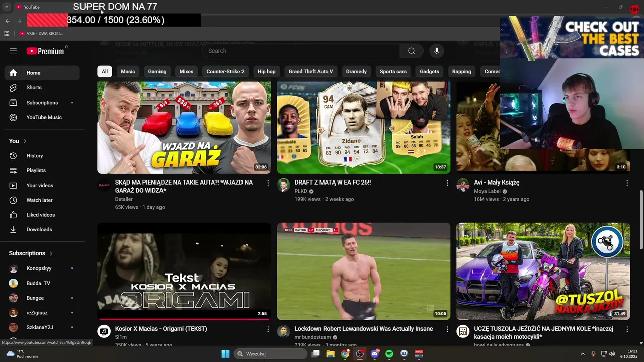Open the PLKD channel avatar
The height and width of the screenshot is (362, 644).
283,185
